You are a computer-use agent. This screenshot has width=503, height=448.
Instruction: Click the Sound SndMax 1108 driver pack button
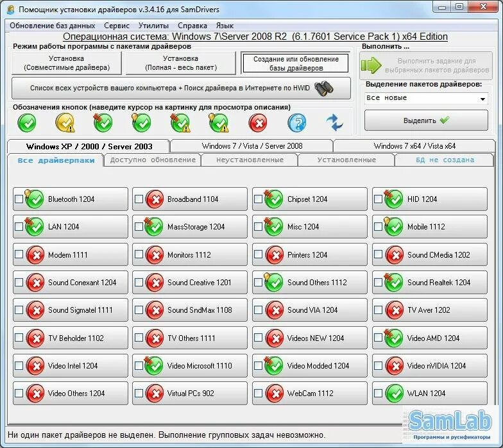tap(190, 310)
